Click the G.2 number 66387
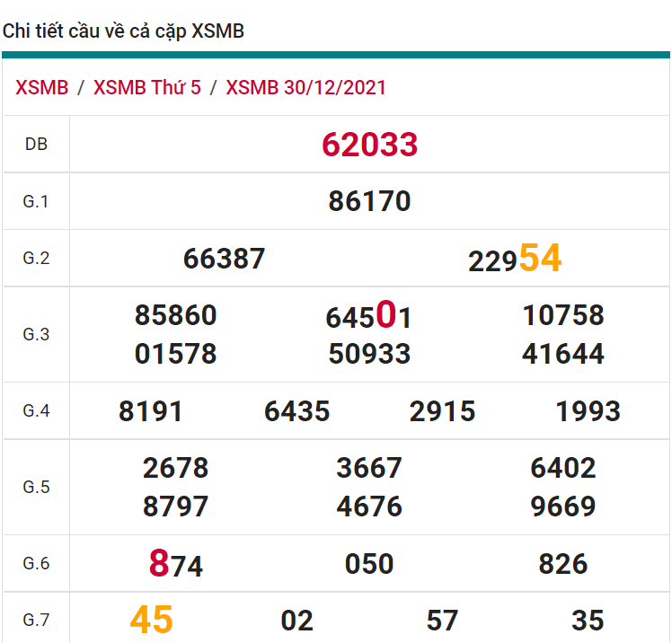 pos(224,259)
